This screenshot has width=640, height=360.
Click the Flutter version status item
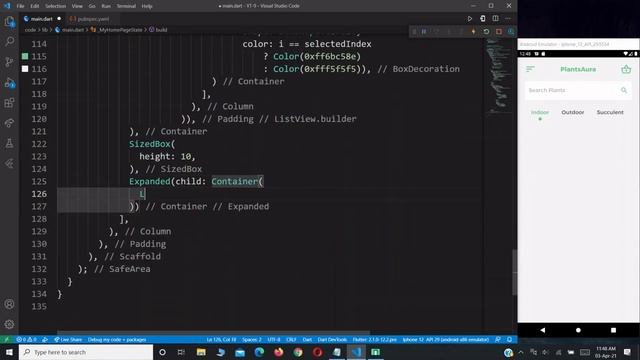374,340
